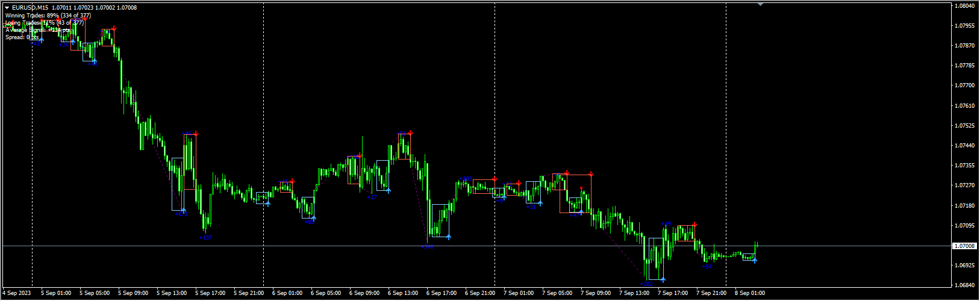
Task: Click the current price label 1.07008
Action: pyautogui.click(x=965, y=246)
